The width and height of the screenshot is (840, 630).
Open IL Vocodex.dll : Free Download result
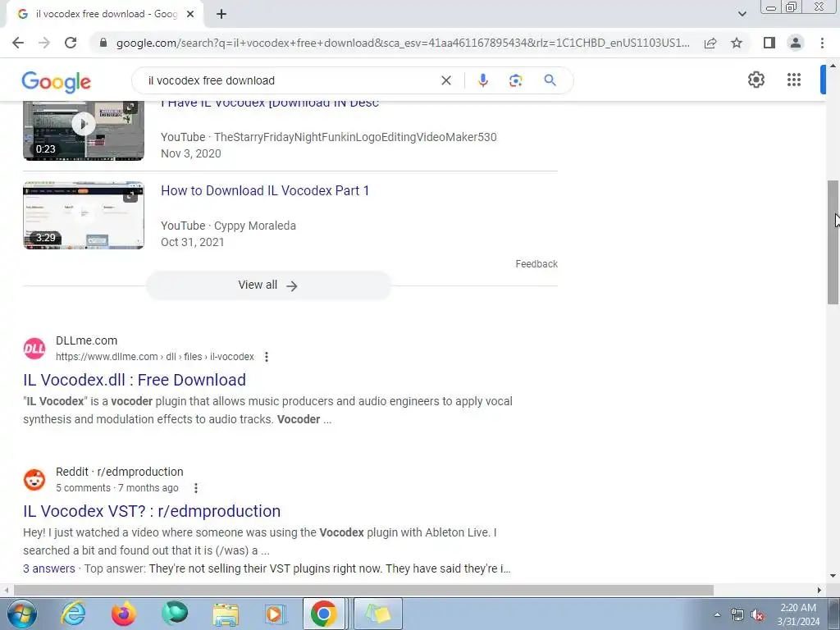click(135, 380)
